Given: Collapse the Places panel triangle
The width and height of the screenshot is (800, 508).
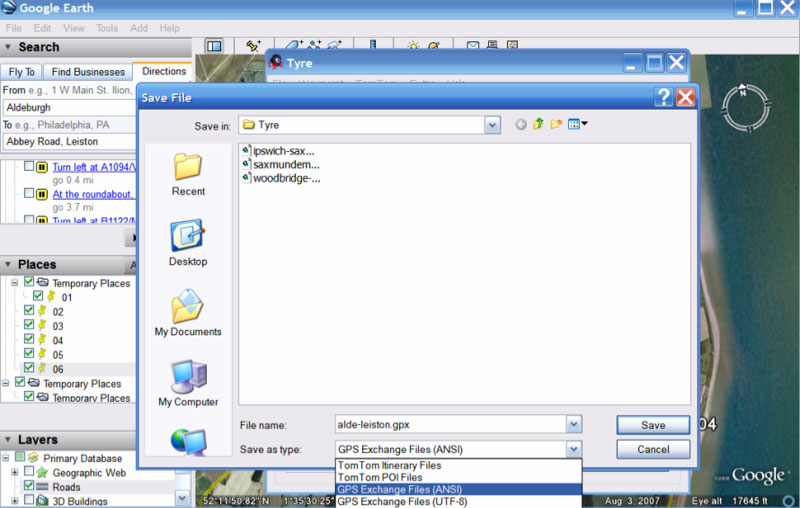Looking at the screenshot, I should coord(8,264).
